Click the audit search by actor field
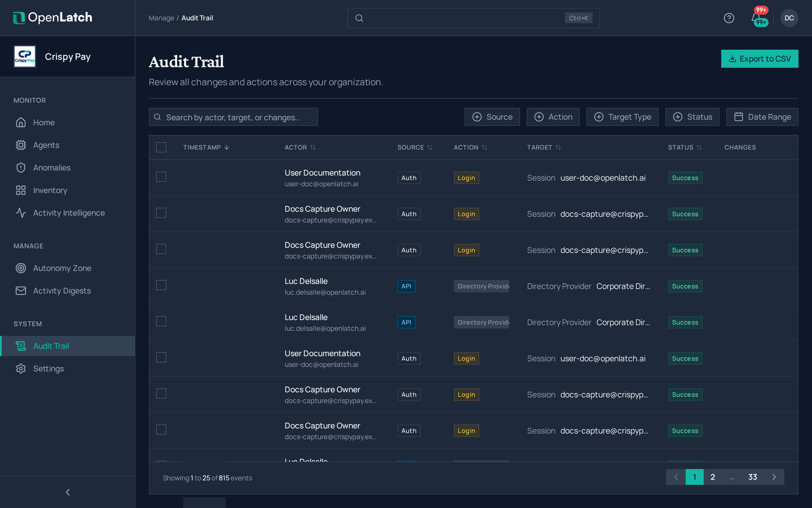Screen dimensions: 812x508 [x=233, y=117]
